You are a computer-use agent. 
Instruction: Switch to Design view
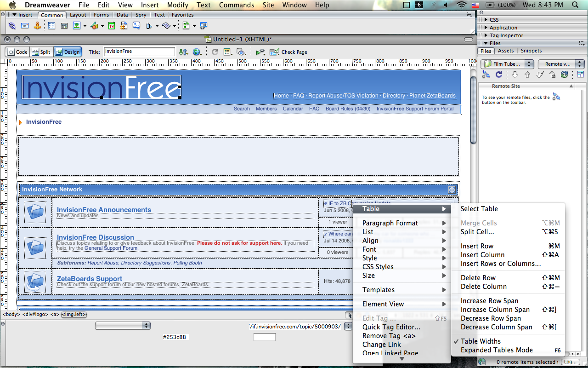click(68, 52)
